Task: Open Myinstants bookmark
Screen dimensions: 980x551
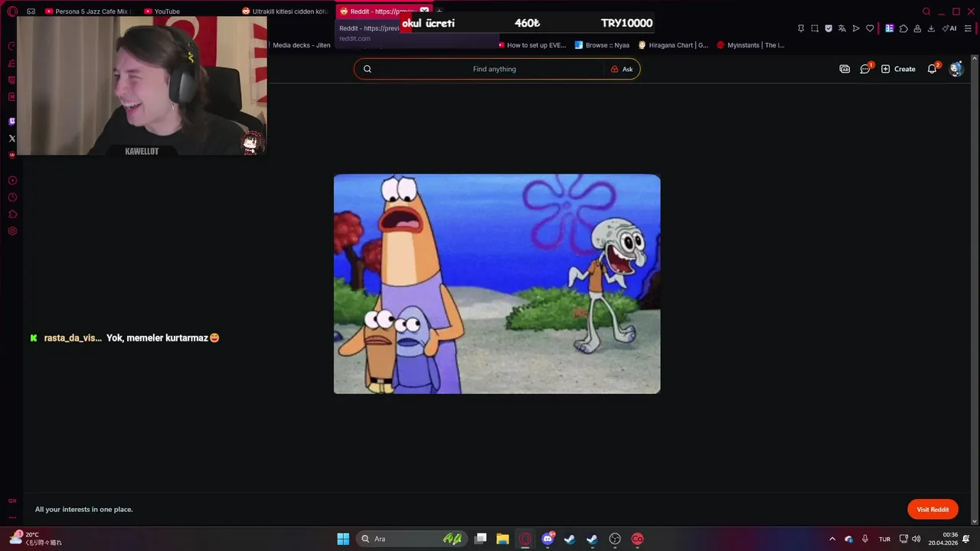Action: [x=750, y=45]
